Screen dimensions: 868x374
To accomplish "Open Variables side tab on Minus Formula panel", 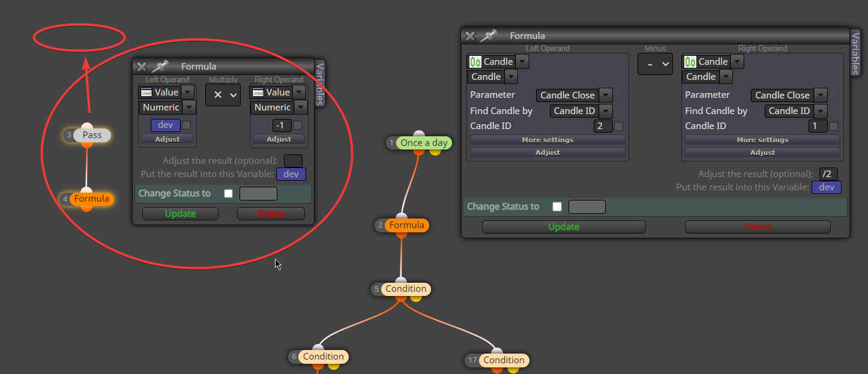I will tap(855, 53).
